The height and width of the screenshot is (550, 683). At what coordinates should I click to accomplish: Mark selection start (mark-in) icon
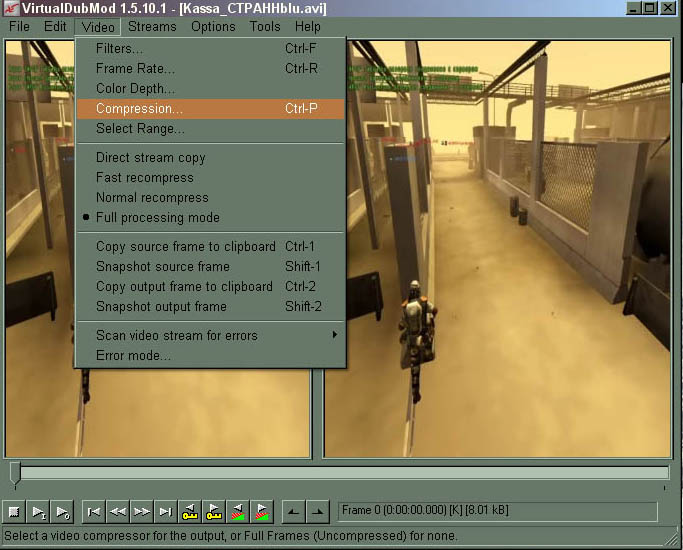pos(294,511)
